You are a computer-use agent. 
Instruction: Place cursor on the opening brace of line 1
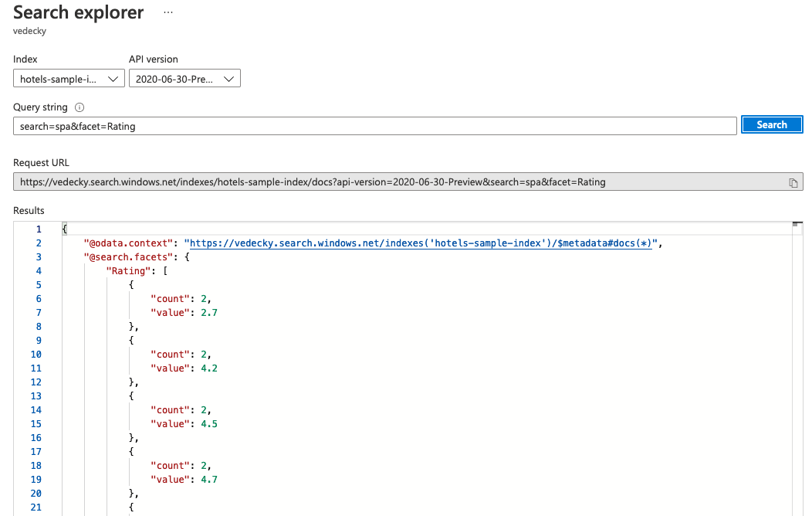[65, 229]
